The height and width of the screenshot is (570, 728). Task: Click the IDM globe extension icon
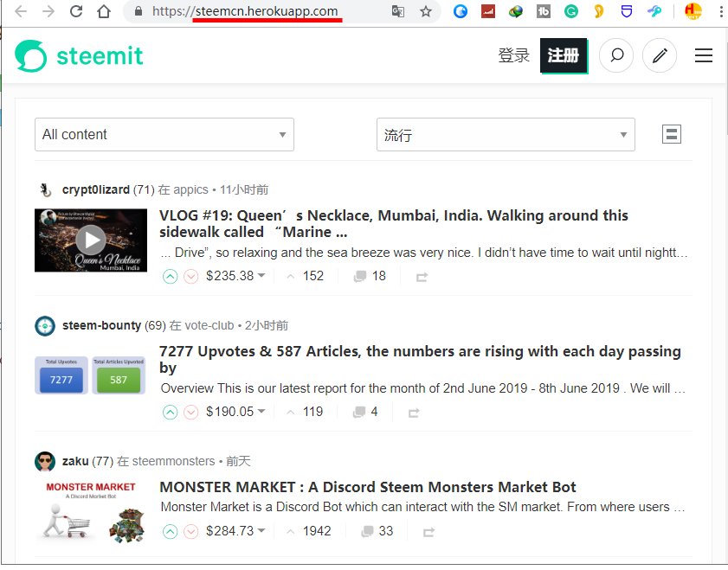tap(515, 11)
